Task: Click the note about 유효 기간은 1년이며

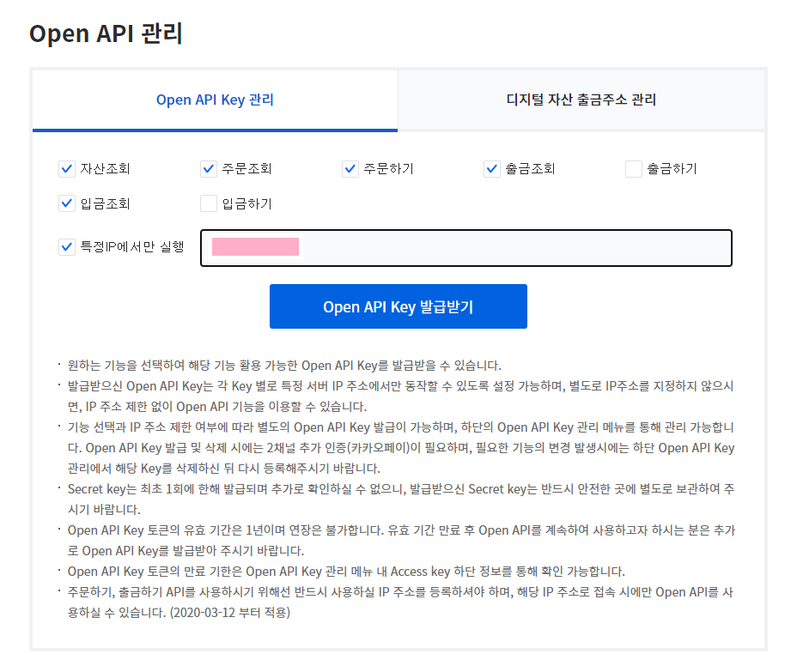Action: [401, 541]
